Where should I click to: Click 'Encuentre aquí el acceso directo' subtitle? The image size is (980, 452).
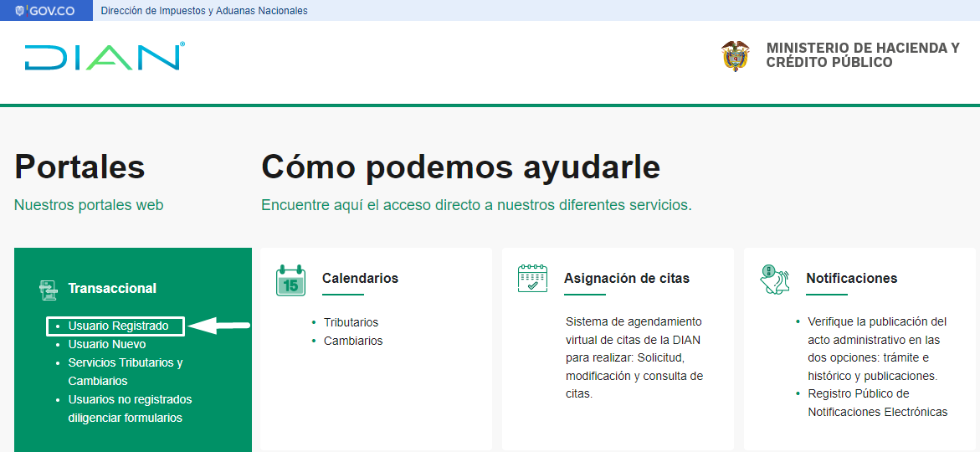476,205
